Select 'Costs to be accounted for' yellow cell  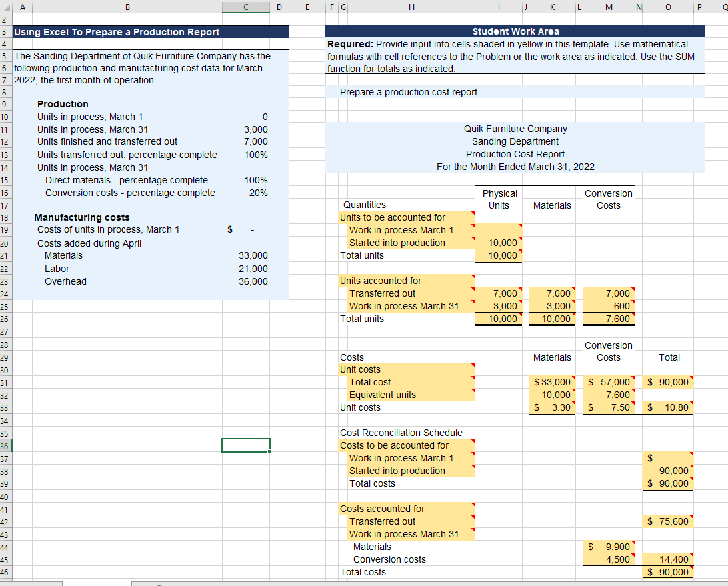pos(407,445)
